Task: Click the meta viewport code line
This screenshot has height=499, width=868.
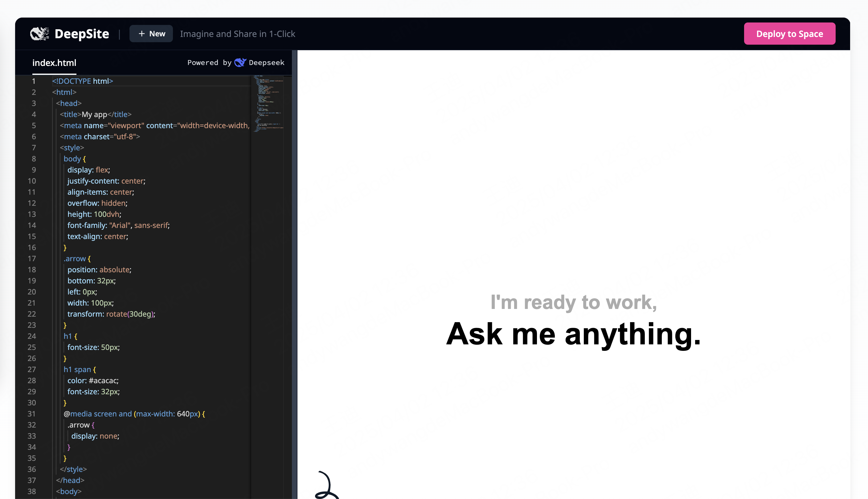Action: [154, 125]
